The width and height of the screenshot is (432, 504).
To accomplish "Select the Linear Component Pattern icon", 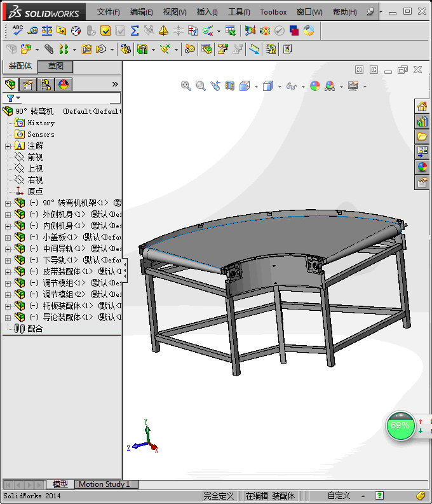I will [x=64, y=49].
